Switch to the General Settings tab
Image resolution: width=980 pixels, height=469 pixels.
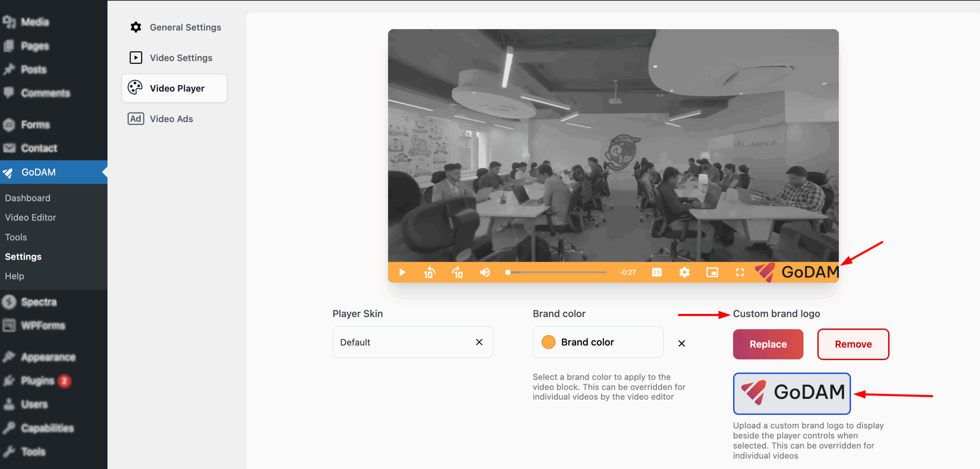(x=185, y=27)
